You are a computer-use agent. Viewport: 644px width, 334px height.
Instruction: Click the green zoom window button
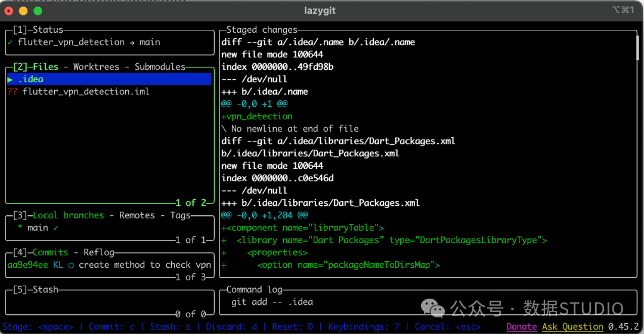click(x=38, y=11)
